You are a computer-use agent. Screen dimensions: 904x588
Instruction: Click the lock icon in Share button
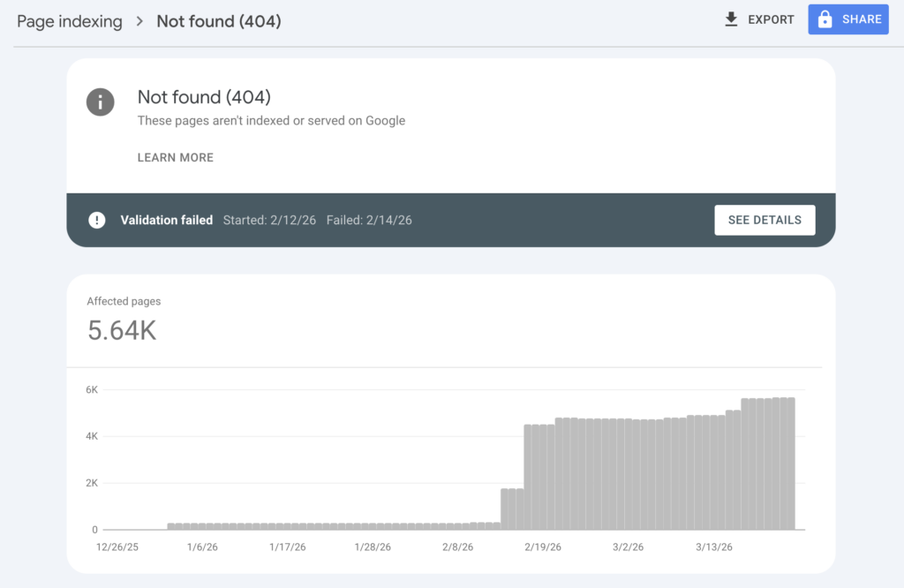pos(825,19)
